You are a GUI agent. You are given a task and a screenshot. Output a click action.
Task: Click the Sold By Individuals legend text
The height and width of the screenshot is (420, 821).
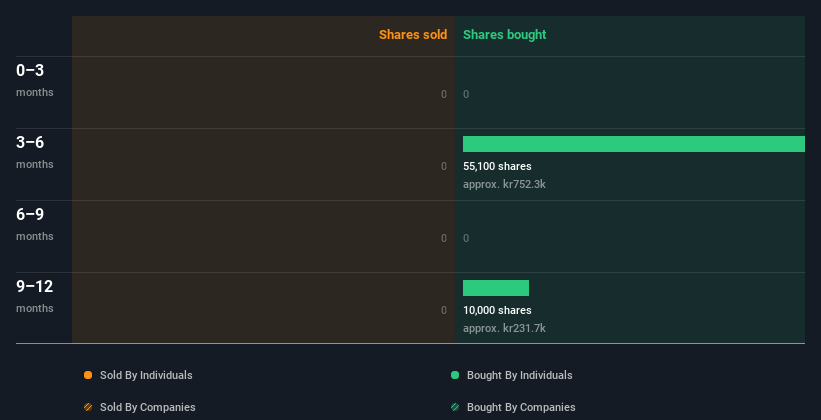click(146, 375)
